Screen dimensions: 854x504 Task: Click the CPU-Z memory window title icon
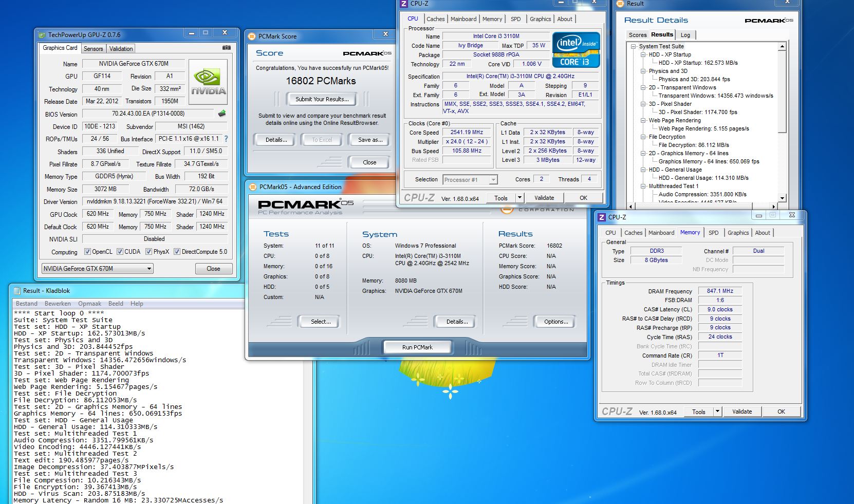point(602,217)
